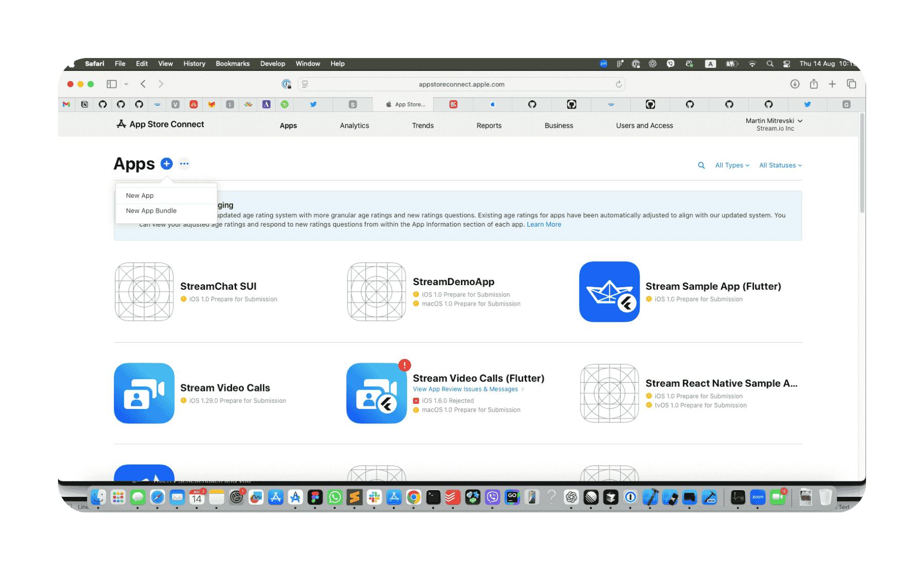Open Safari downloads icon
The width and height of the screenshot is (924, 578).
point(795,84)
